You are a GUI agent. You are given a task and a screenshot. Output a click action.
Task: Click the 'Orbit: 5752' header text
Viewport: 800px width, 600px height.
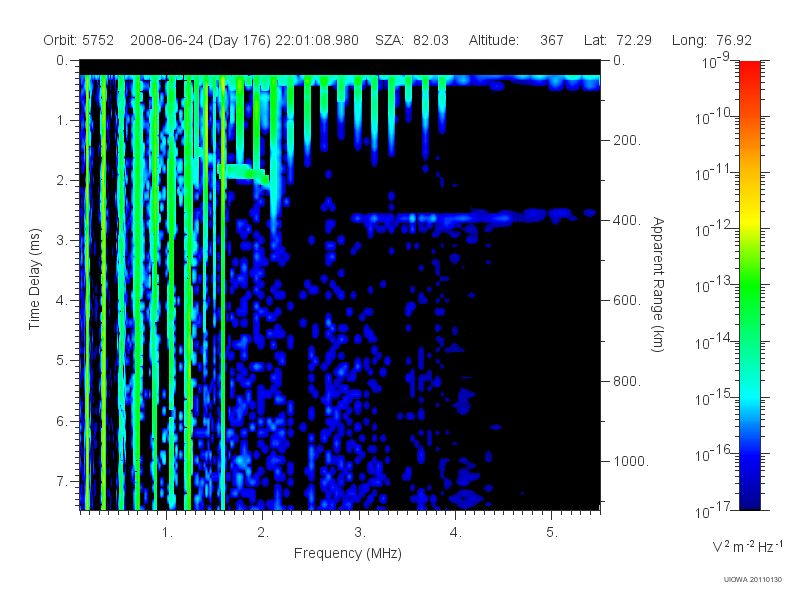(78, 40)
